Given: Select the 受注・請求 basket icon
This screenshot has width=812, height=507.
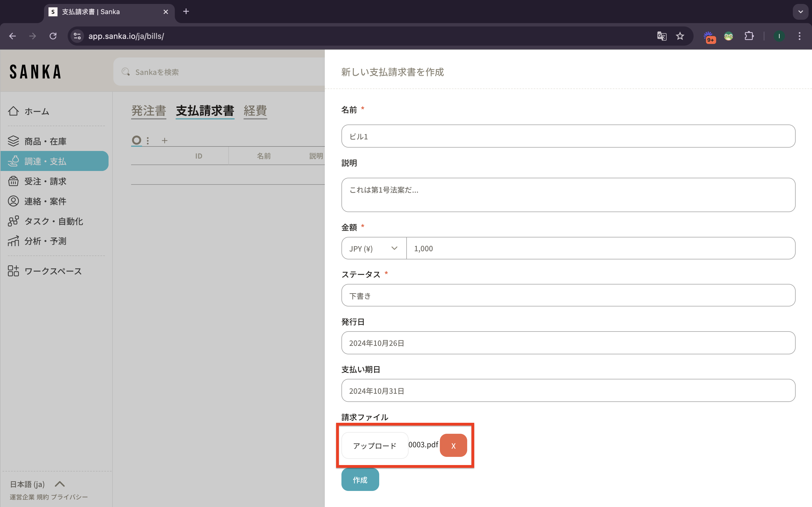Looking at the screenshot, I should coord(14,181).
